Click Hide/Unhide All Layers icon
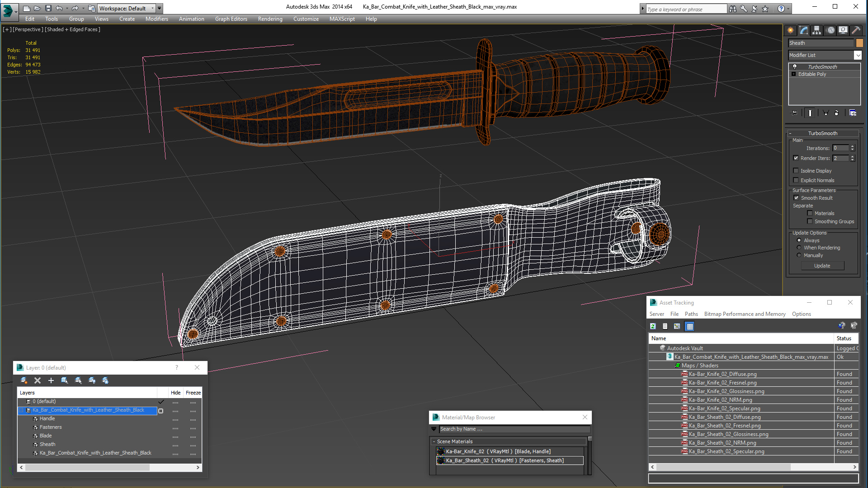 (92, 380)
